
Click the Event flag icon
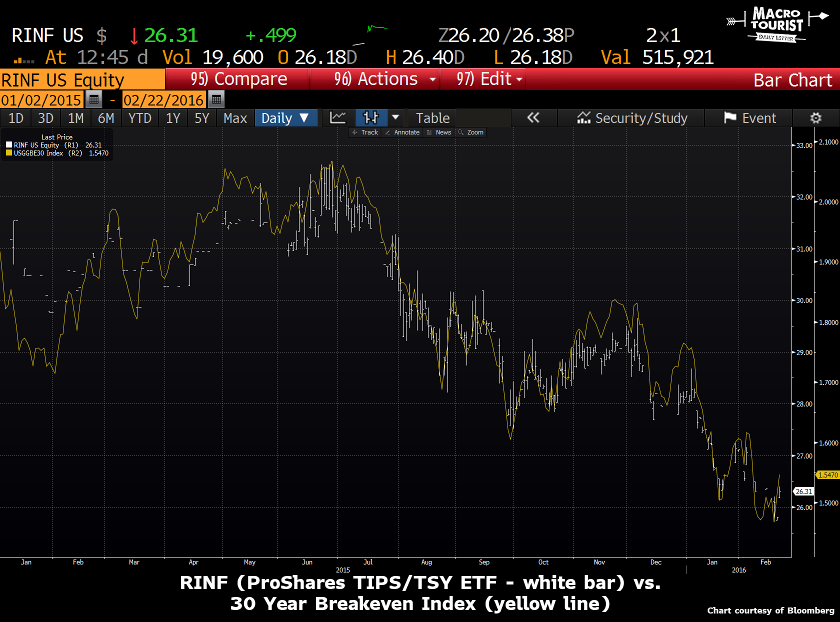pyautogui.click(x=730, y=118)
